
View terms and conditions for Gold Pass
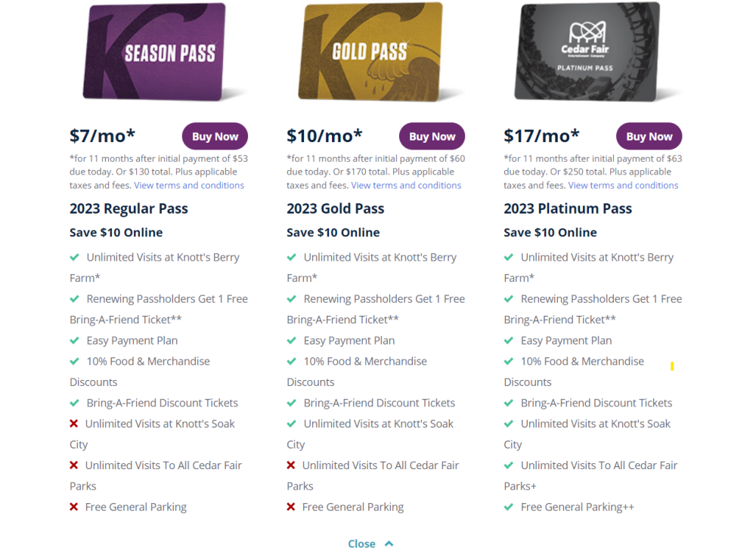[406, 185]
